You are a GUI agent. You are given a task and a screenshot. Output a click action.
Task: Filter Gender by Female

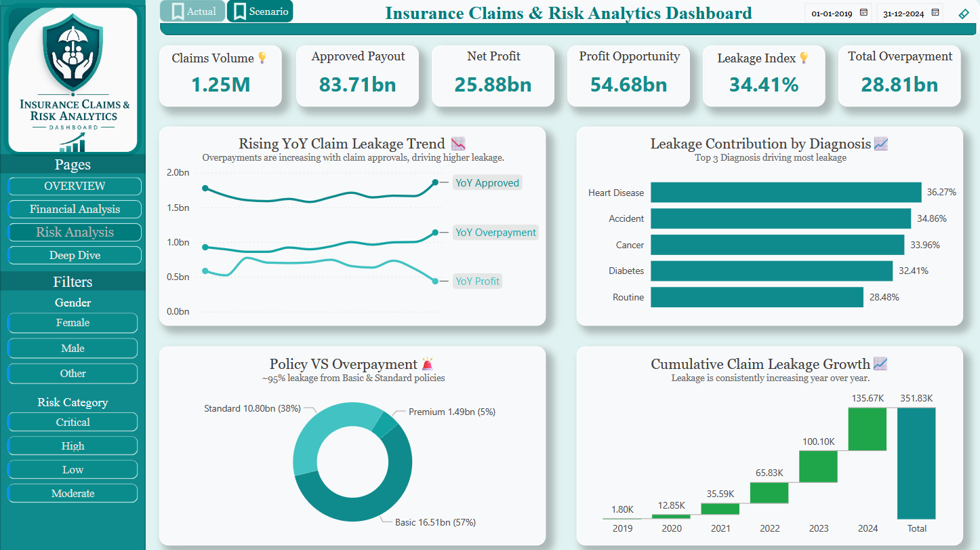[73, 323]
